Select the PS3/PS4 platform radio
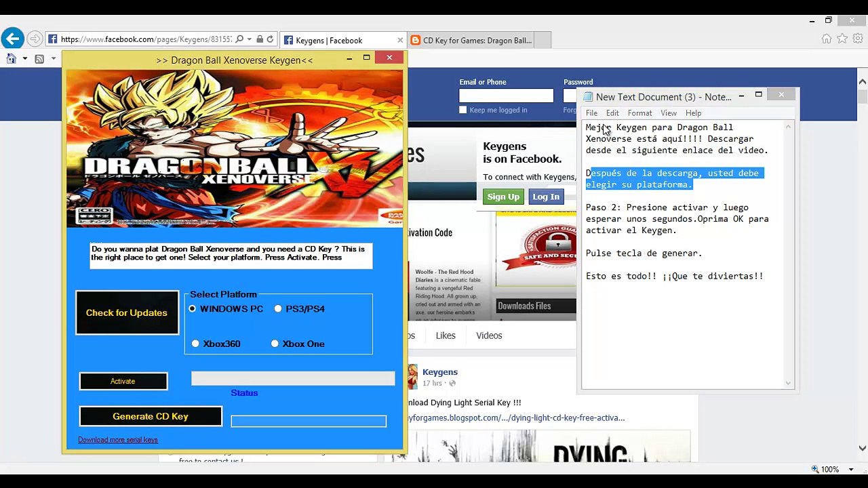 pos(278,308)
